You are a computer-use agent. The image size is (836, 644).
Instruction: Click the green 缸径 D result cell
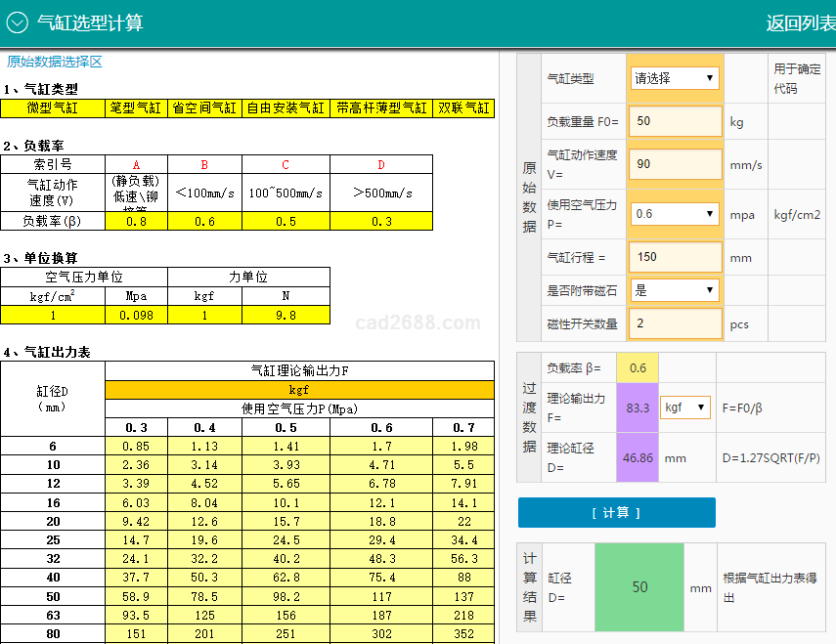[x=639, y=587]
